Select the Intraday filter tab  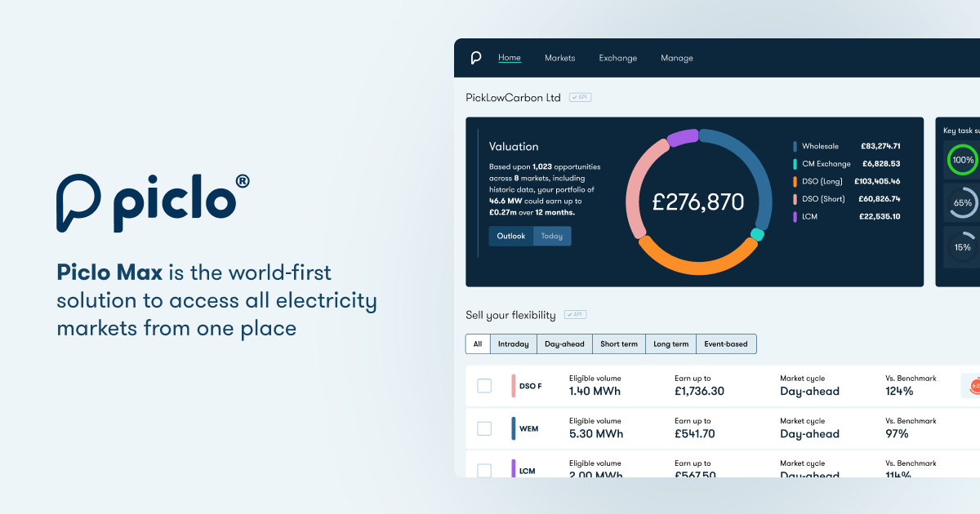click(513, 343)
